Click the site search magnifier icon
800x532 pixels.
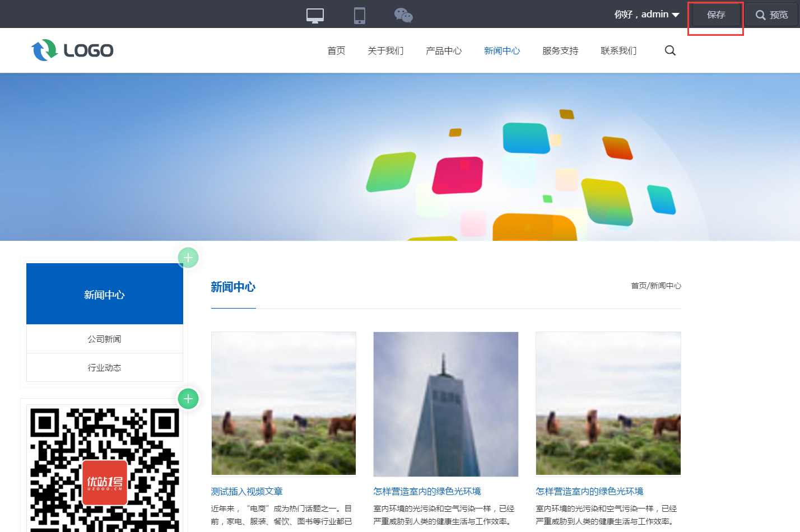tap(670, 50)
